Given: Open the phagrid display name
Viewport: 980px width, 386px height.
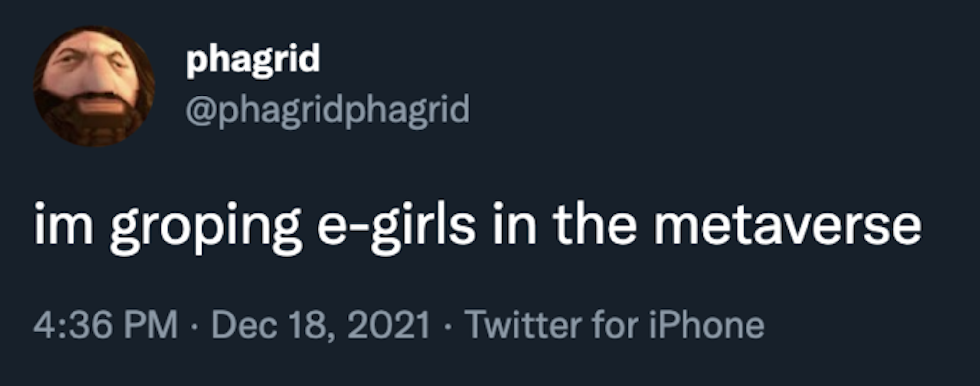Looking at the screenshot, I should pos(253,59).
